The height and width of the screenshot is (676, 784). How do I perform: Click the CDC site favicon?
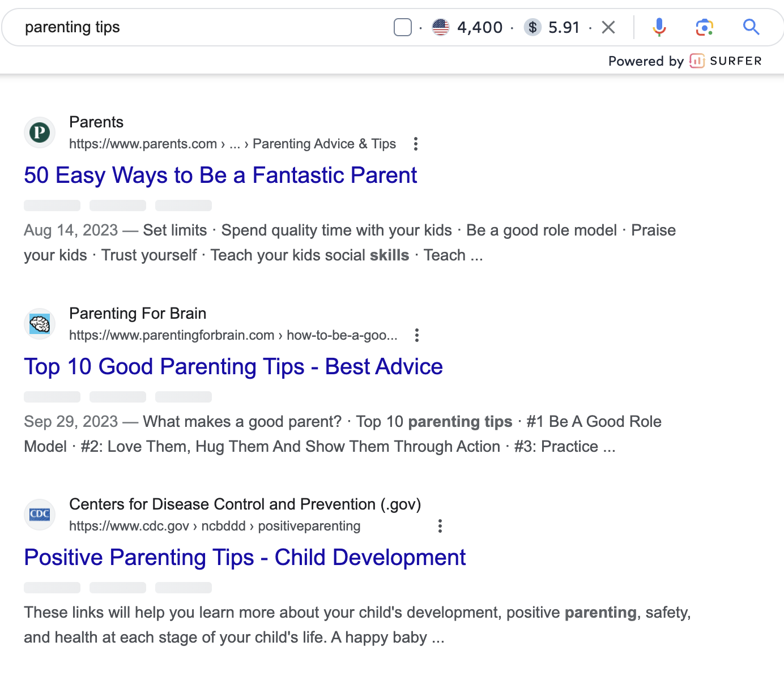click(40, 515)
